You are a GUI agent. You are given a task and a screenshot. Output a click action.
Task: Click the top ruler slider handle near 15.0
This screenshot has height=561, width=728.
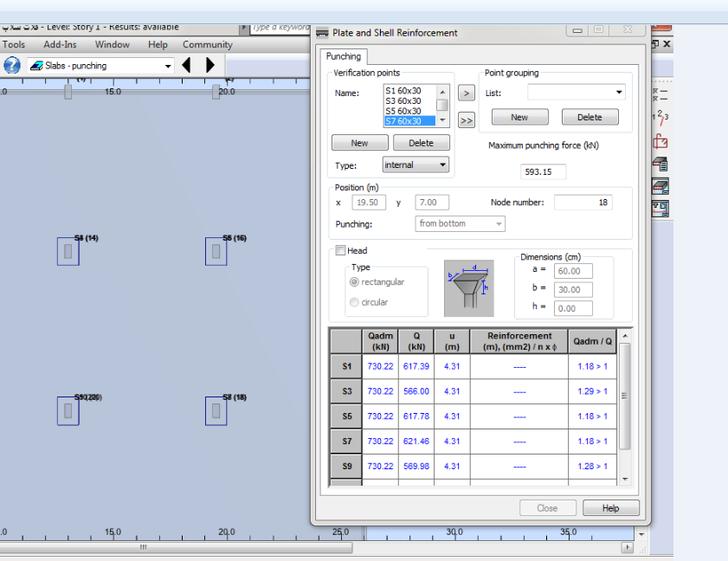pyautogui.click(x=68, y=92)
